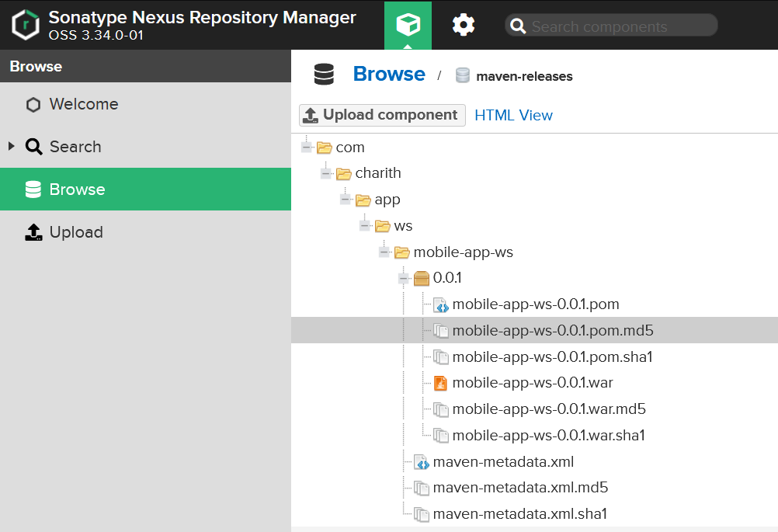
Task: Click the orange mobile-app-ws-0.0.1.war file icon
Action: 440,383
